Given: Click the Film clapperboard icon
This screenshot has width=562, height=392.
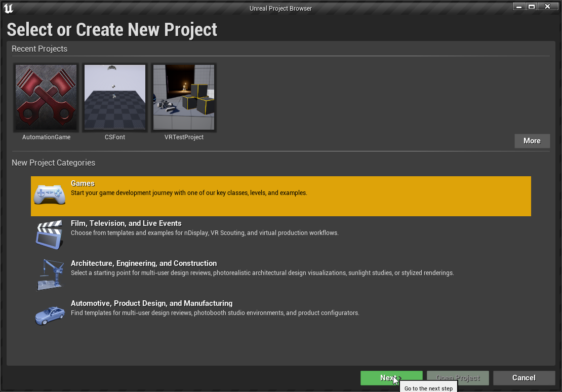Looking at the screenshot, I should point(50,235).
